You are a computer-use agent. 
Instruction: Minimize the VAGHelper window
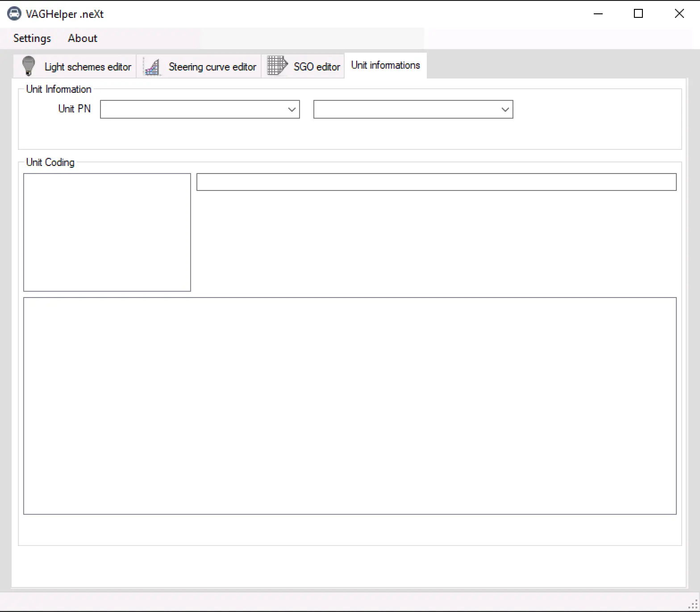pos(598,14)
